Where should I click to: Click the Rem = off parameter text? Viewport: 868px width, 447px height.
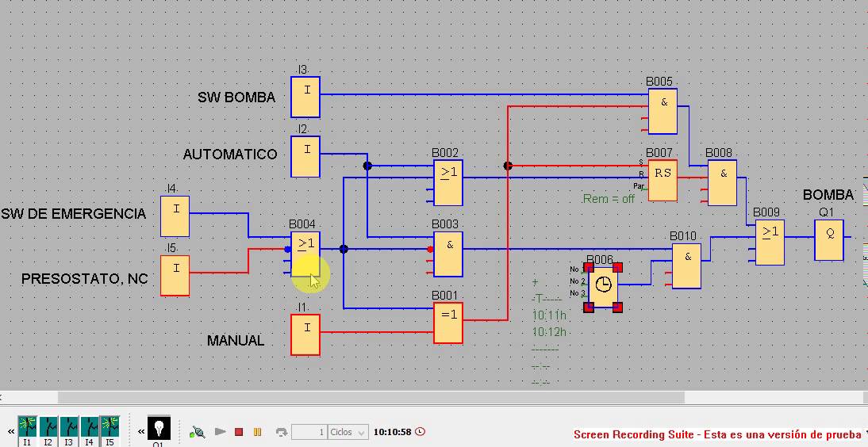pos(609,199)
